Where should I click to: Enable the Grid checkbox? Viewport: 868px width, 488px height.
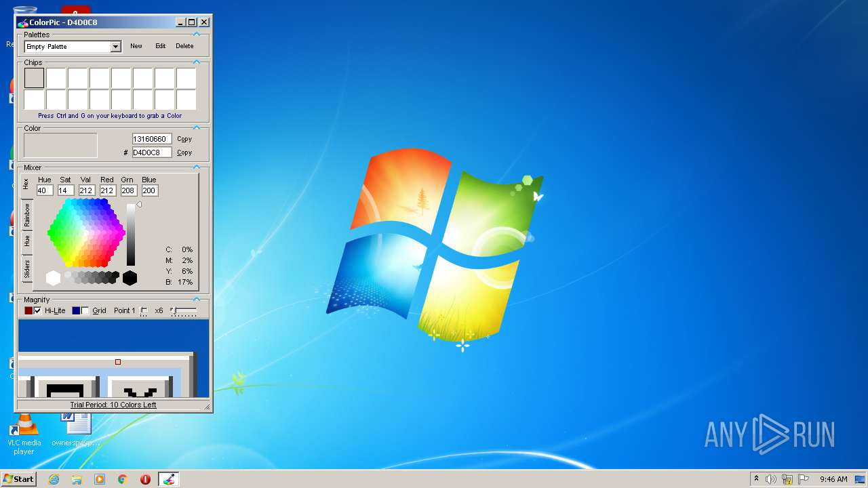[85, 310]
